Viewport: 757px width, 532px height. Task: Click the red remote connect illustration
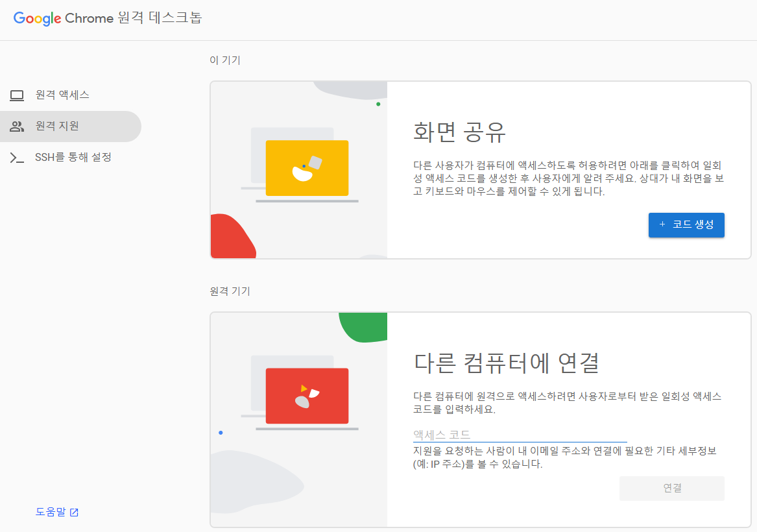[x=307, y=396]
